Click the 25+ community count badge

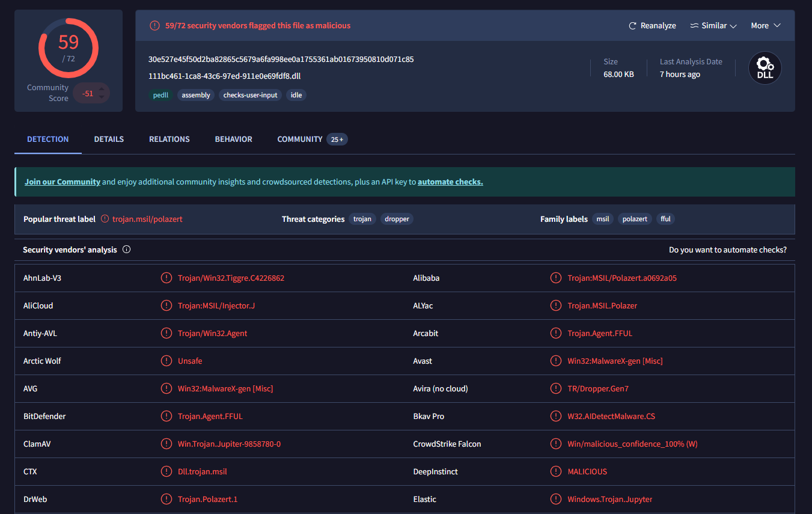tap(337, 139)
